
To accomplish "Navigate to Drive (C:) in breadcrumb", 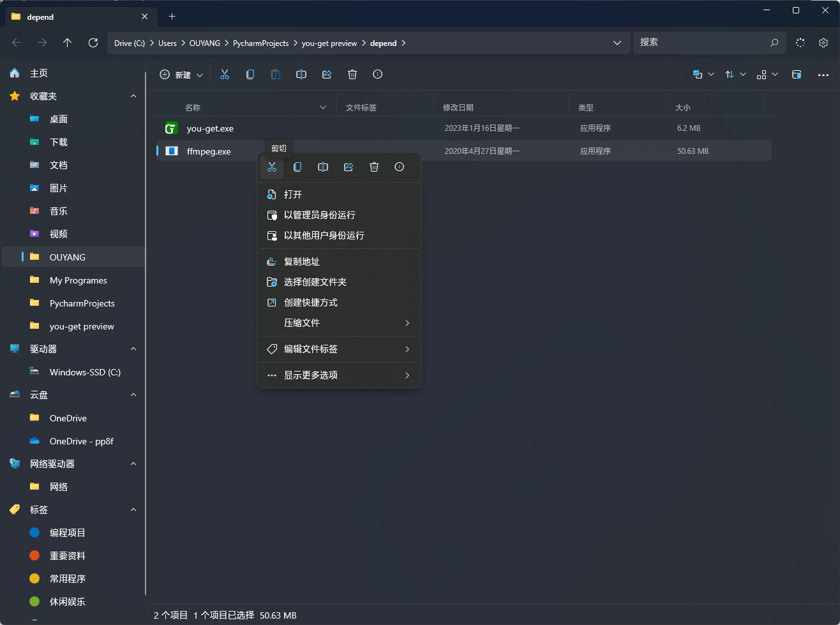I will pyautogui.click(x=130, y=43).
